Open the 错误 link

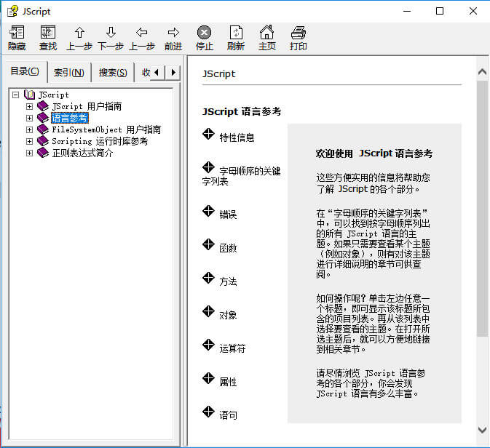click(228, 215)
